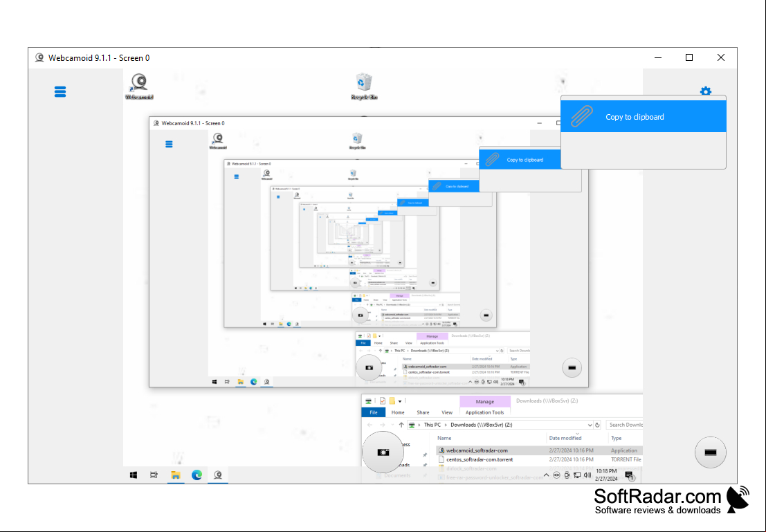
Task: Click This PC in the bottom Explorer address bar
Action: point(432,425)
